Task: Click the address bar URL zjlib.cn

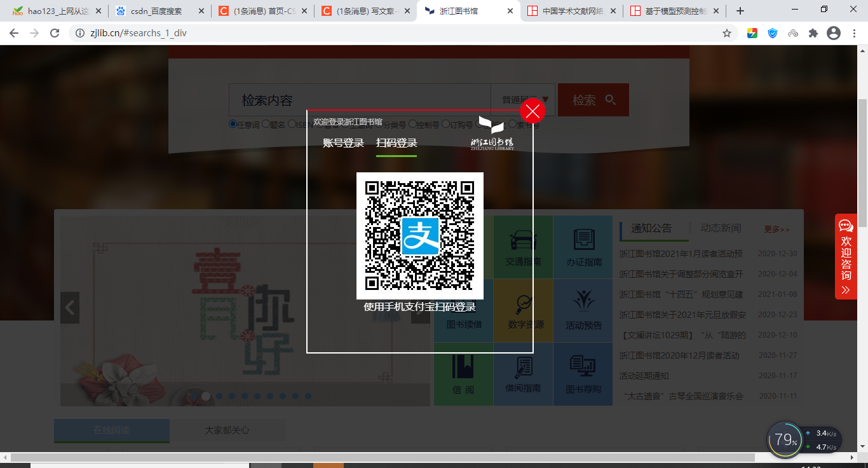Action: pyautogui.click(x=139, y=33)
